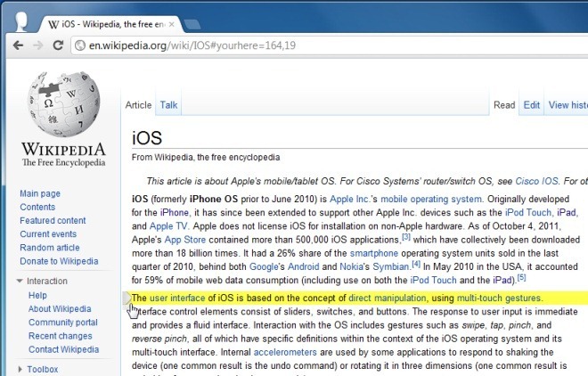Select the iOS - Wikipedia browser tab
The height and width of the screenshot is (376, 588).
(x=111, y=24)
